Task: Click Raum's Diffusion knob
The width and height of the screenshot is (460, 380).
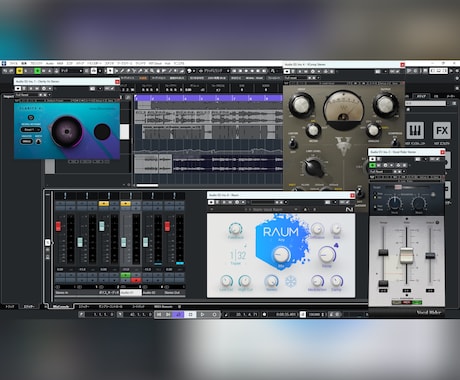Action: (317, 229)
